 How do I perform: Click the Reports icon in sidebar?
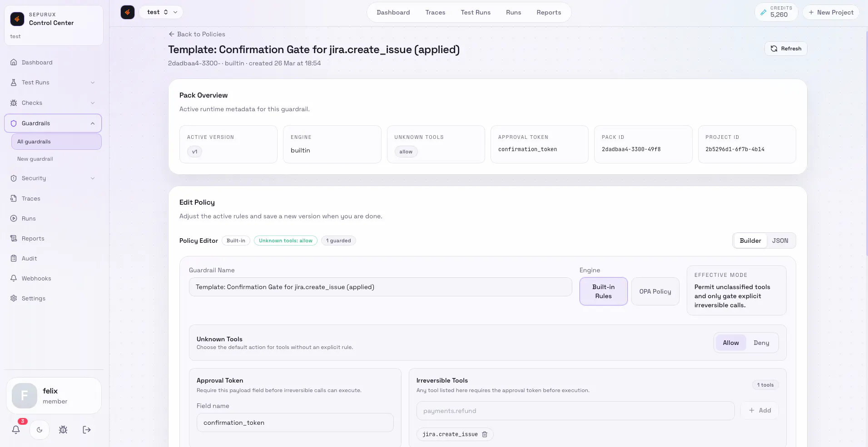14,239
